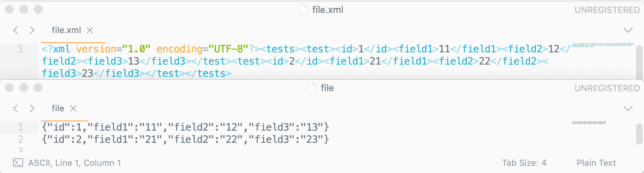Click the document icon beside file.xml title
Screen dimensions: 644x173
pyautogui.click(x=304, y=10)
